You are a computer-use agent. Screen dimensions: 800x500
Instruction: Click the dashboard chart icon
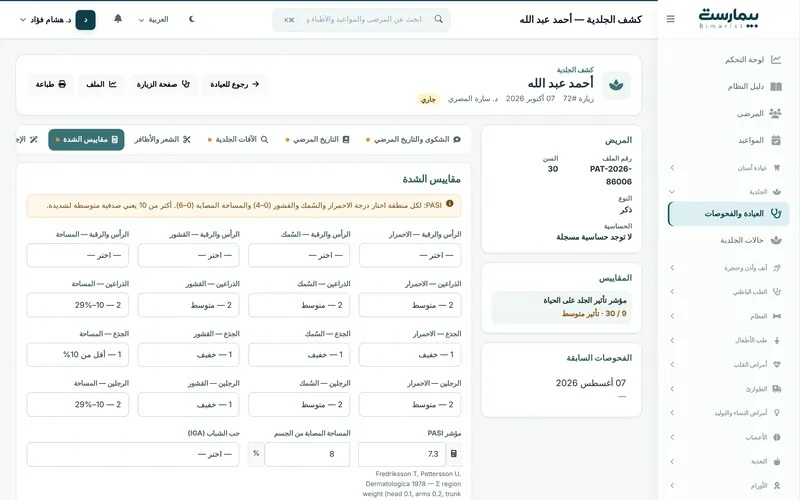tap(776, 60)
